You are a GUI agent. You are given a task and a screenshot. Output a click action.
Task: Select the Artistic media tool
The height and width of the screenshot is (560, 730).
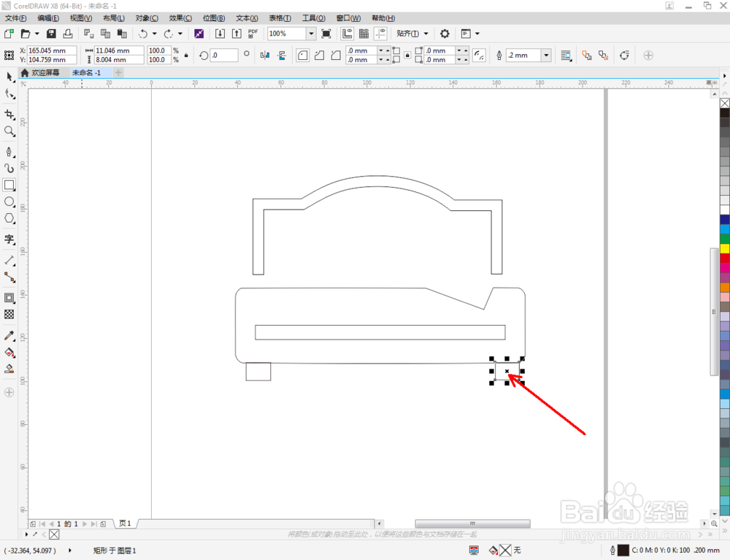[9, 168]
